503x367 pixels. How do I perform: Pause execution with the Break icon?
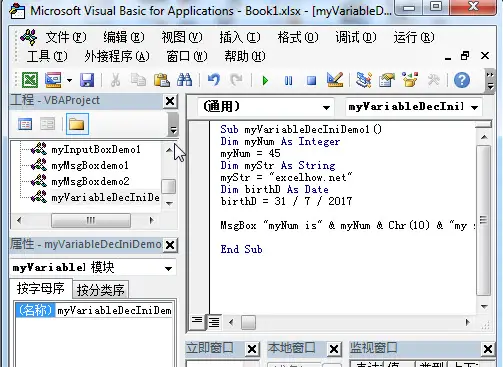coord(289,80)
